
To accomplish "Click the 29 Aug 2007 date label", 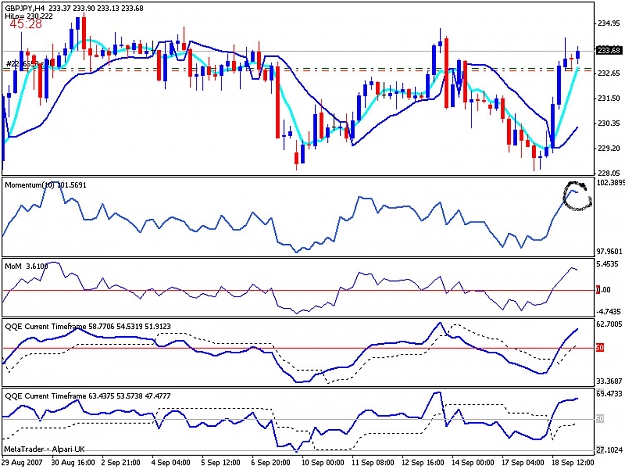I will coord(22,463).
